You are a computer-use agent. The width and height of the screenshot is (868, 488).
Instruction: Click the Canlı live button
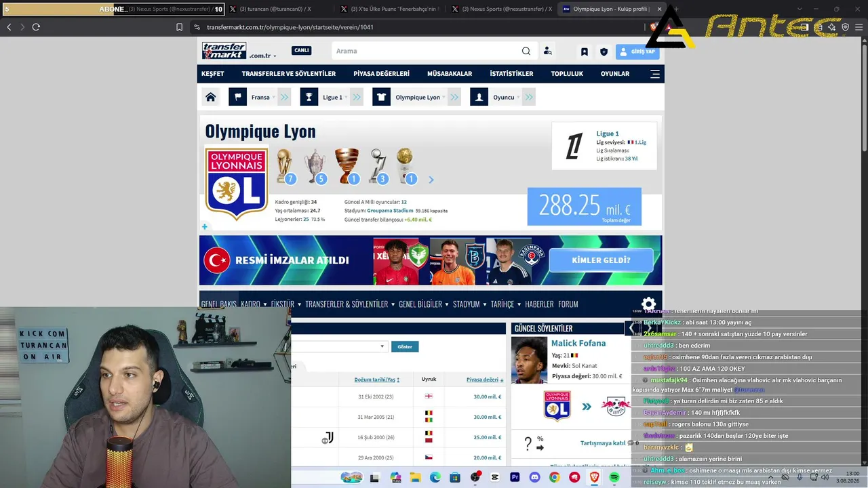point(302,50)
